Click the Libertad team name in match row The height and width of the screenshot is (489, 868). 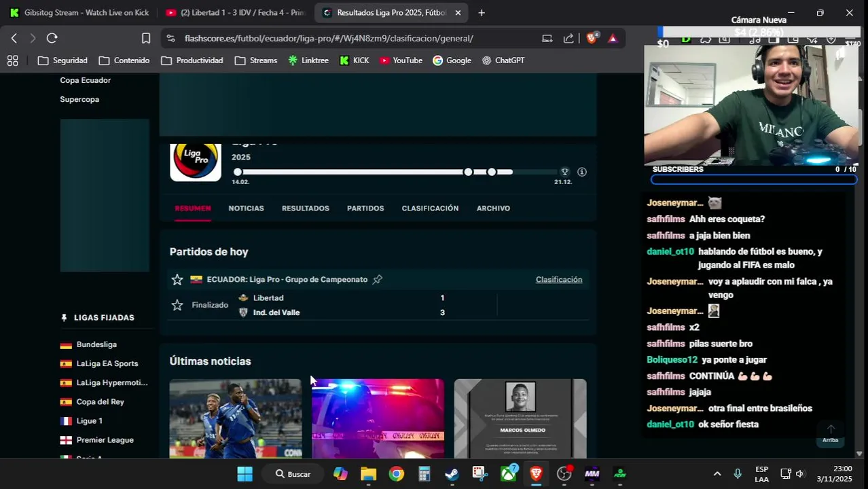(x=268, y=298)
